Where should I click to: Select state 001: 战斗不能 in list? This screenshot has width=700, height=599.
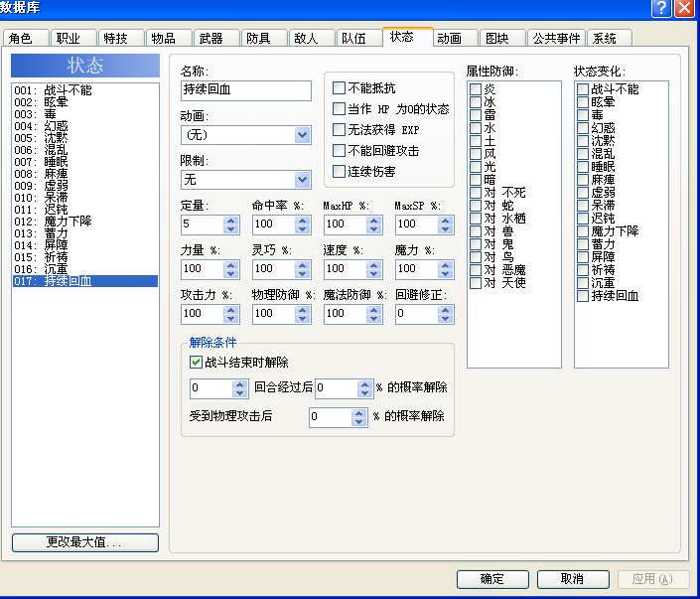[x=85, y=90]
